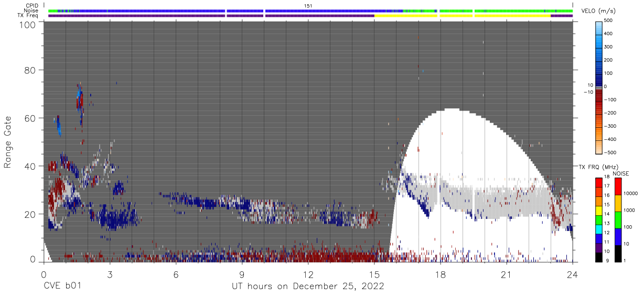This screenshot has height=297, width=644.
Task: Click the 6 UT hour tick label
Action: 176,274
